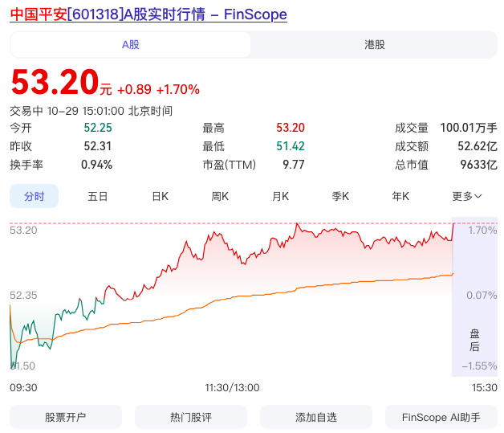Viewport: 504px width, 433px height.
Task: Click the trading status line 交易中 10-29 15:01:00
Action: point(91,111)
